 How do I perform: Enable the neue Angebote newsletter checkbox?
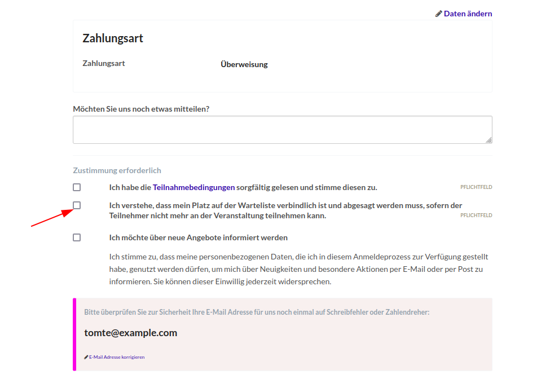point(77,237)
